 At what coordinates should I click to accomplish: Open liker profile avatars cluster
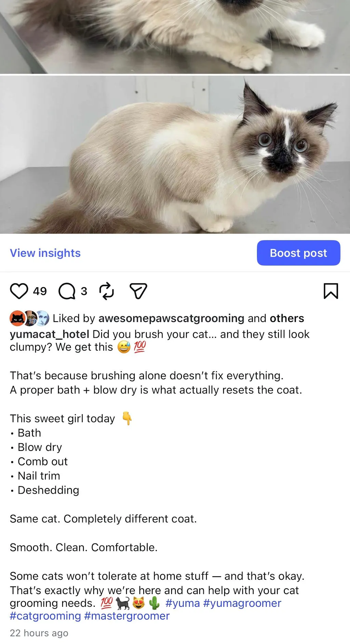(29, 318)
